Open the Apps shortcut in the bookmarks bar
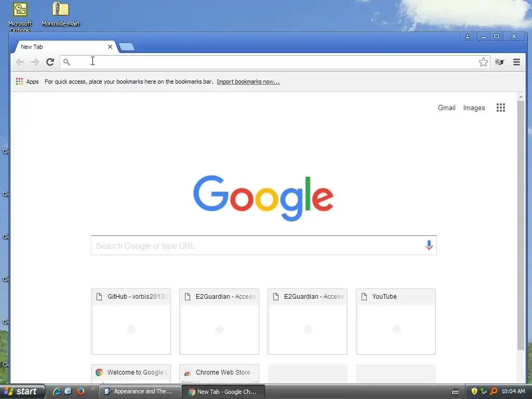 [28, 82]
